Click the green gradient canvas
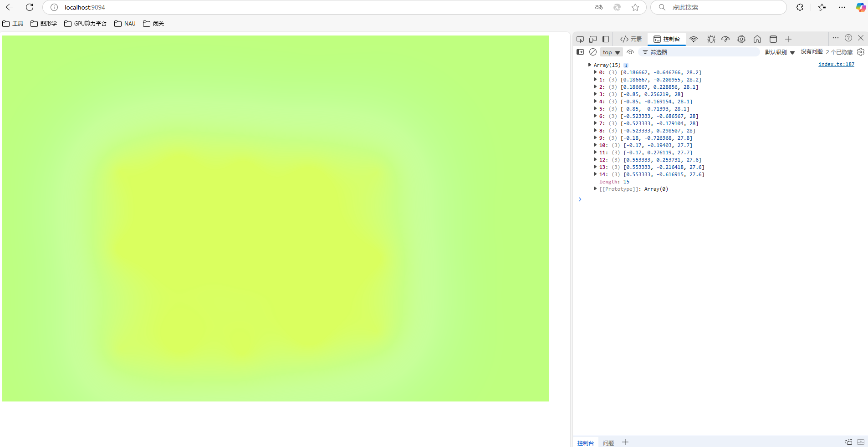This screenshot has width=868, height=447. point(276,218)
